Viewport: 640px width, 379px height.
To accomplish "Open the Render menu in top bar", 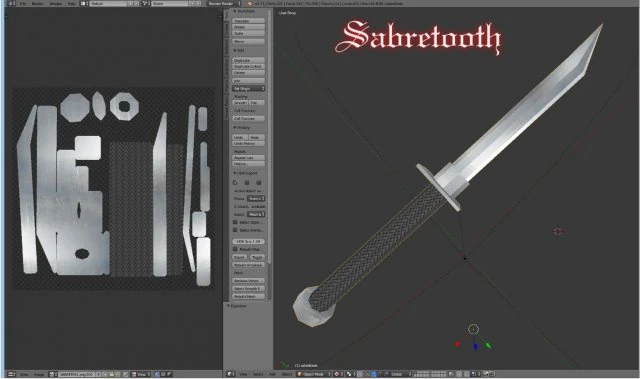I will pyautogui.click(x=37, y=4).
